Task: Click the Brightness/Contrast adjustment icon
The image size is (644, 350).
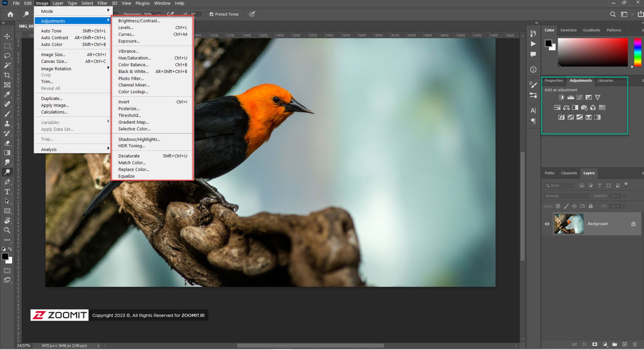Action: click(561, 97)
